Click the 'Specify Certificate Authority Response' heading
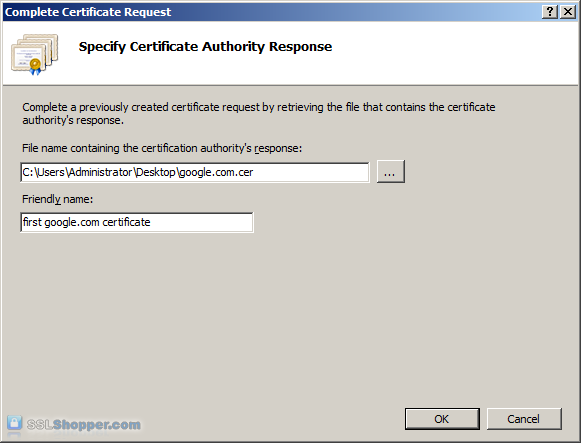 (205, 47)
